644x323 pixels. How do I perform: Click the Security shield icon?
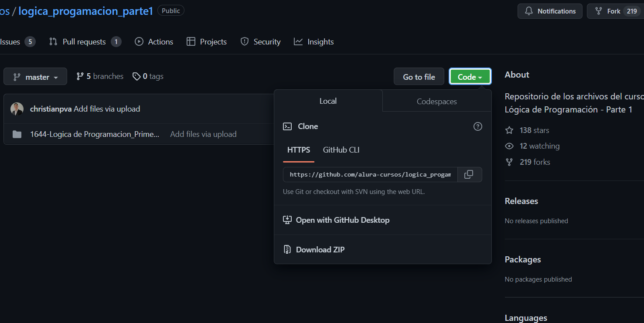(x=245, y=42)
